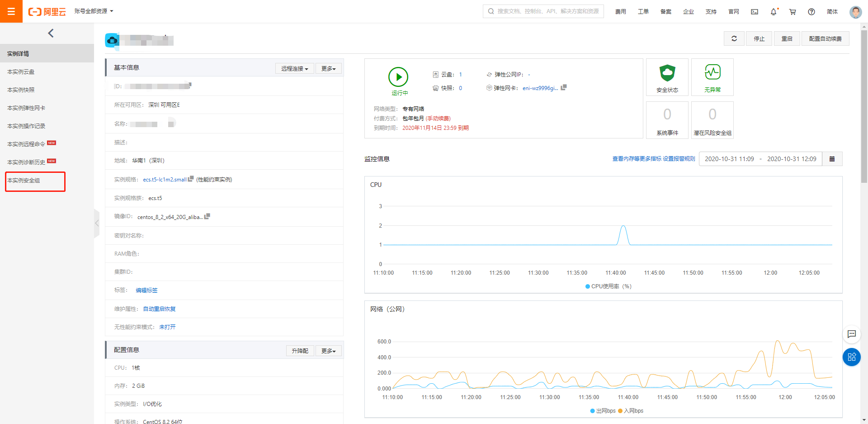Open the 系统事件 count card
Viewport: 868px width, 424px height.
point(667,120)
